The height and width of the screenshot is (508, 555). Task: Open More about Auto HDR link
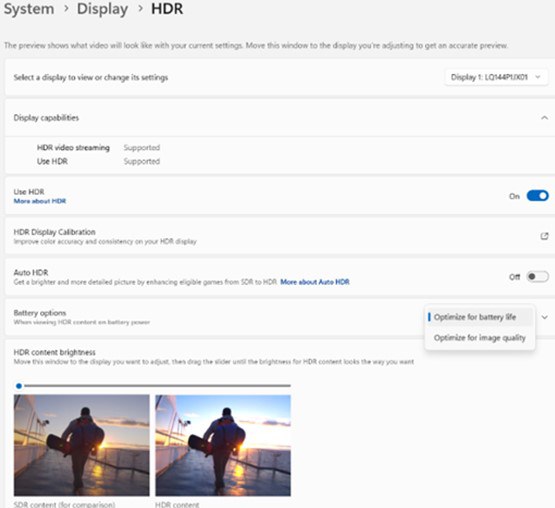[315, 282]
